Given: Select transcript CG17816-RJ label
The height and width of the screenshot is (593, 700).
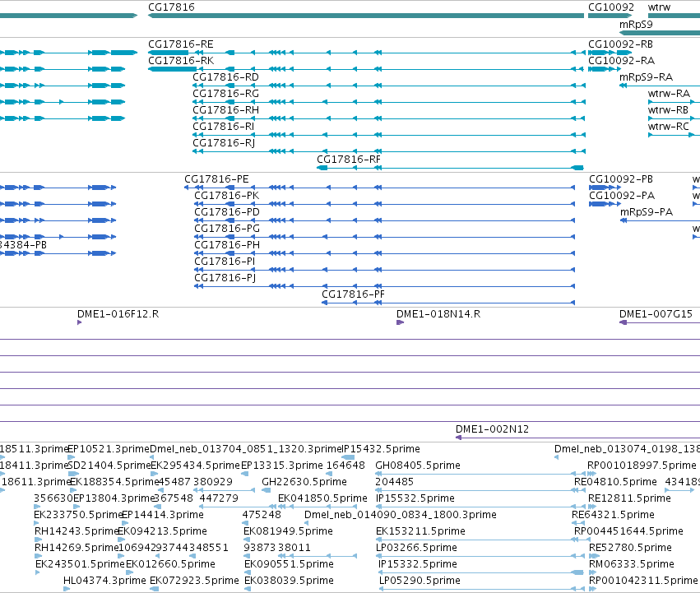Looking at the screenshot, I should [224, 143].
